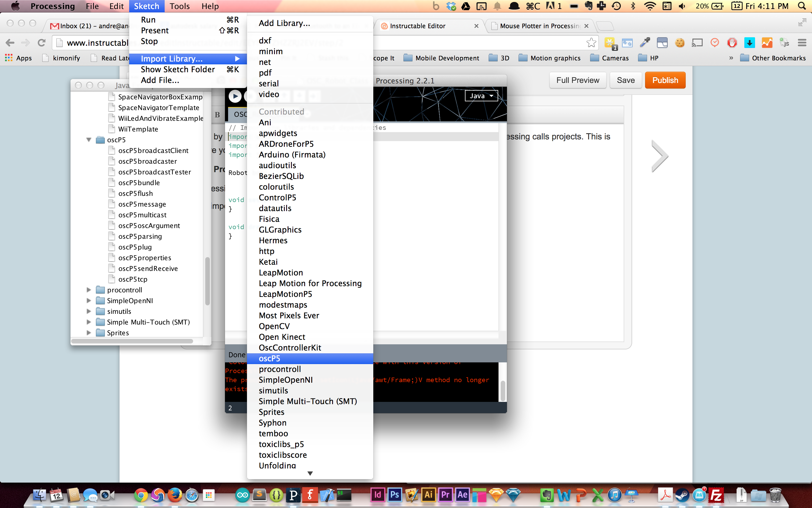This screenshot has height=508, width=812.
Task: Open the Other Bookmarks folder
Action: click(773, 58)
